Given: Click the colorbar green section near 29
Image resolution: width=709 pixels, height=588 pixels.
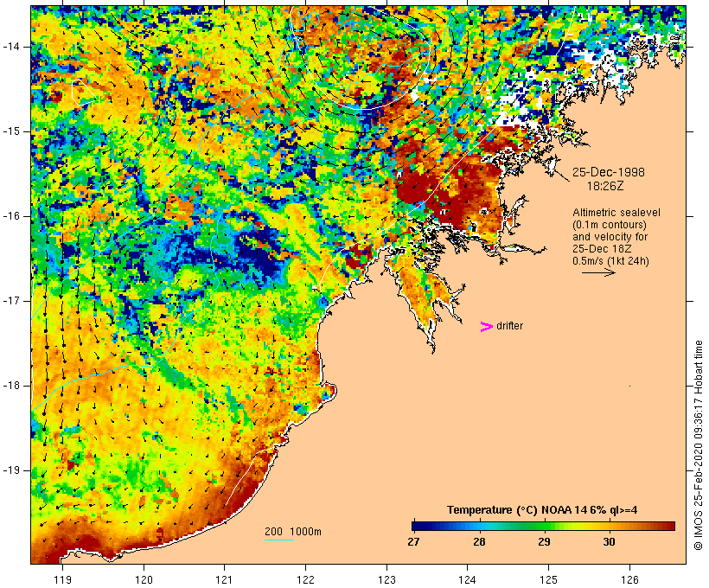Looking at the screenshot, I should (544, 526).
